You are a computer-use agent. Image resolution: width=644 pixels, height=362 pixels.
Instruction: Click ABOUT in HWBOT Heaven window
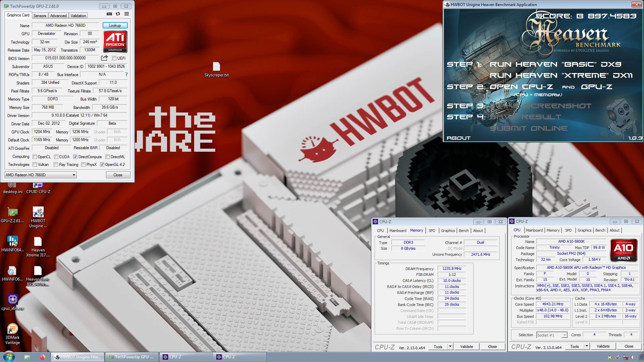tap(459, 138)
